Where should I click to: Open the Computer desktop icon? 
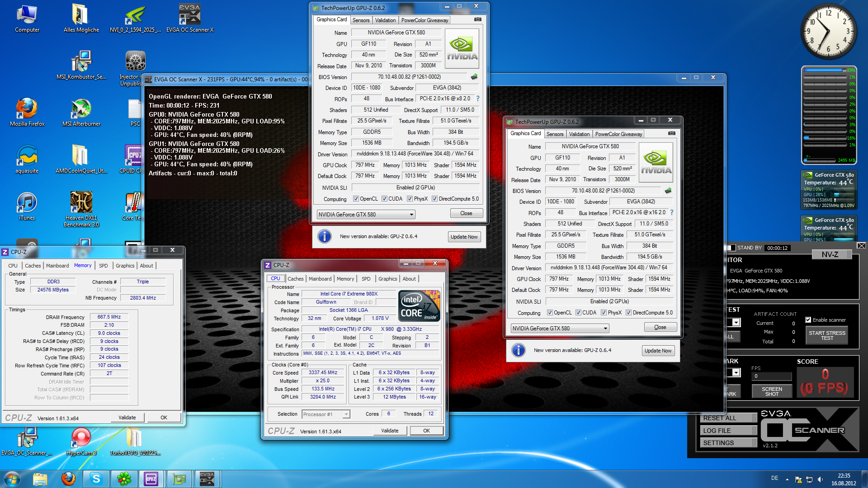[27, 19]
